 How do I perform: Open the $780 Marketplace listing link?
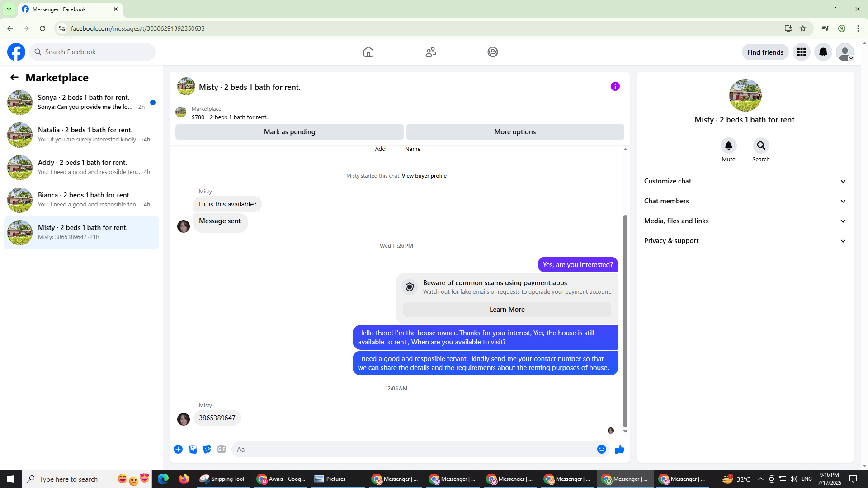point(230,117)
